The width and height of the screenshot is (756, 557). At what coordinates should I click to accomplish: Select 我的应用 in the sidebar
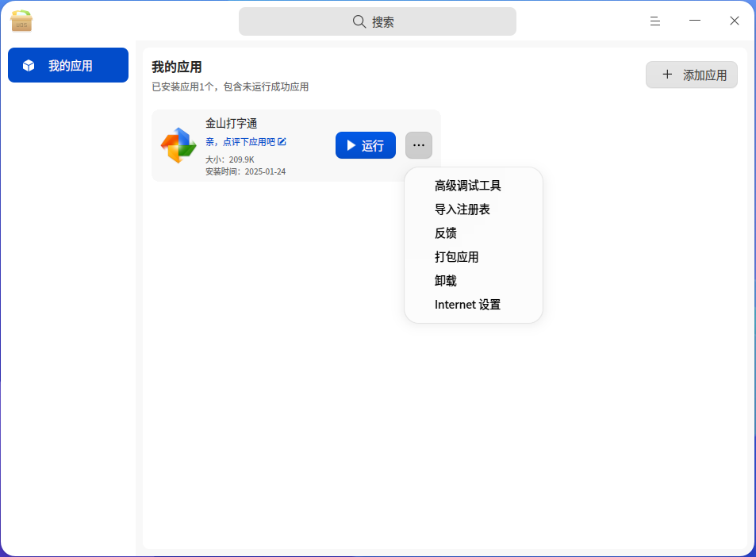point(68,65)
